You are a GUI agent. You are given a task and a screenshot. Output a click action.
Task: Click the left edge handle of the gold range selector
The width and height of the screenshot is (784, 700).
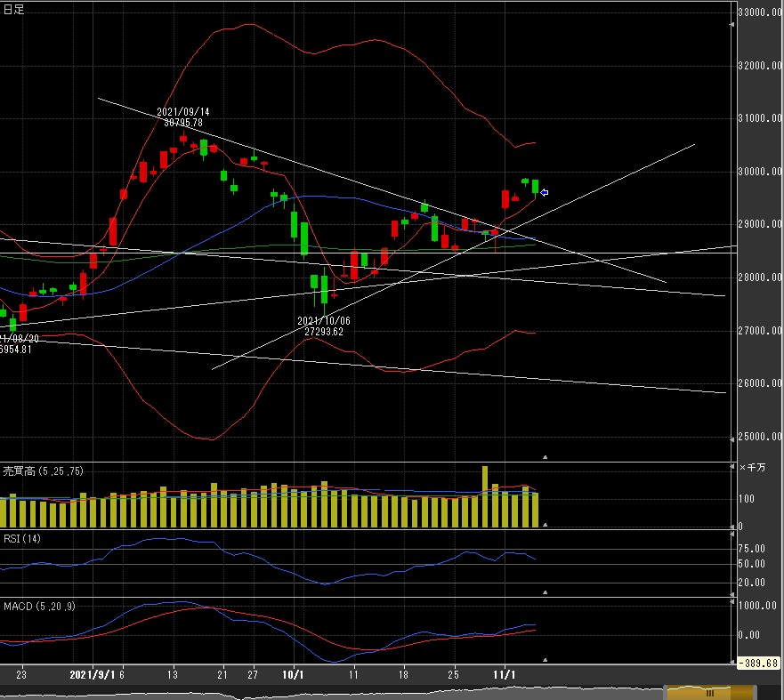click(666, 693)
